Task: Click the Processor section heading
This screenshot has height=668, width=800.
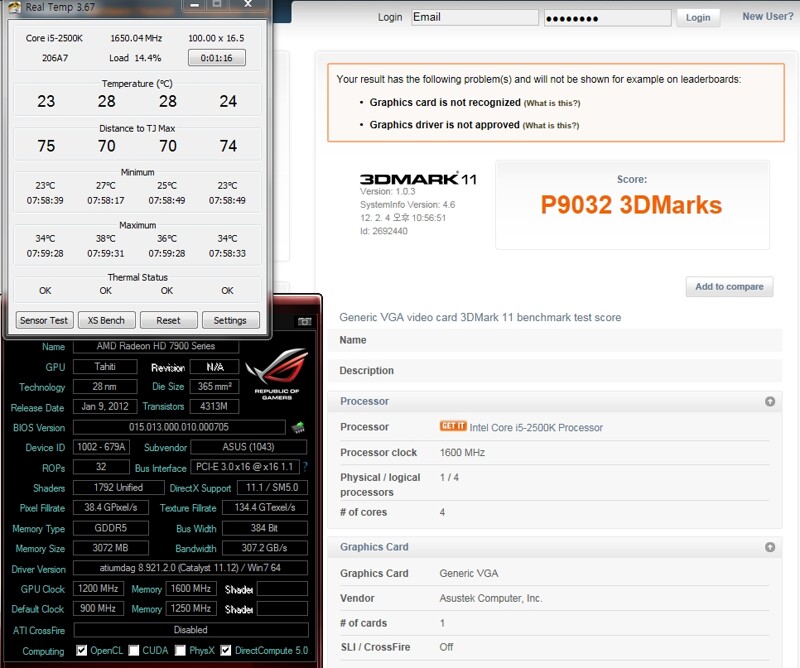Action: click(x=364, y=402)
